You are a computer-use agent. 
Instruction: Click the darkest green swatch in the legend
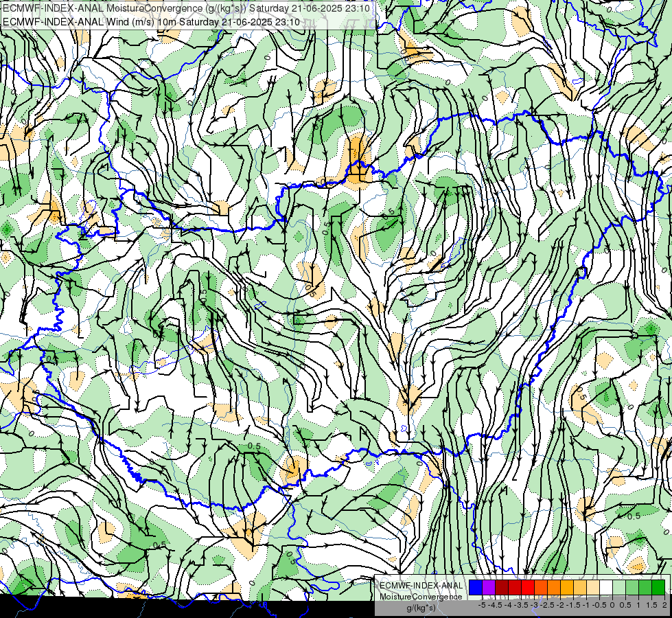tap(658, 588)
